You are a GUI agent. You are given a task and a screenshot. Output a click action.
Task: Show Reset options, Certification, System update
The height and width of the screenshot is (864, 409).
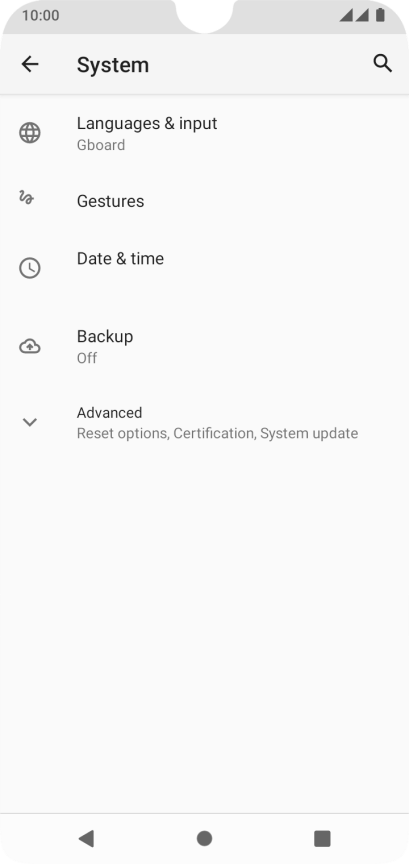[x=217, y=434]
